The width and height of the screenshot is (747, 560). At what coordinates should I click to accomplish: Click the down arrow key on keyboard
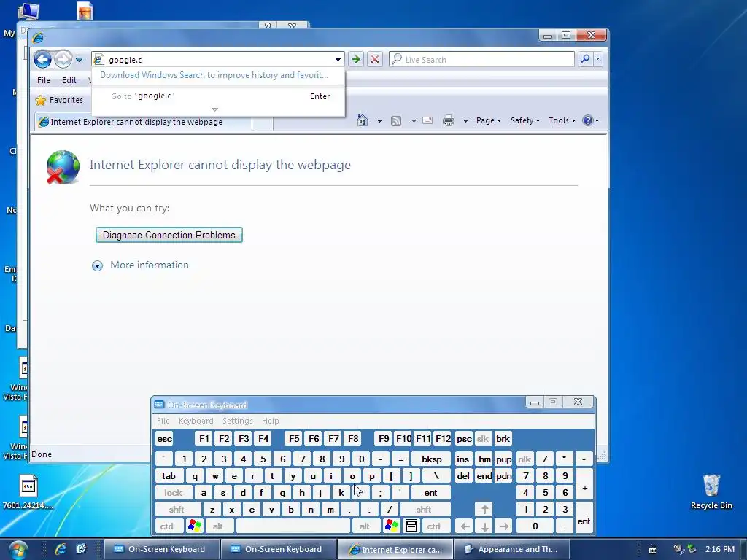click(x=484, y=526)
